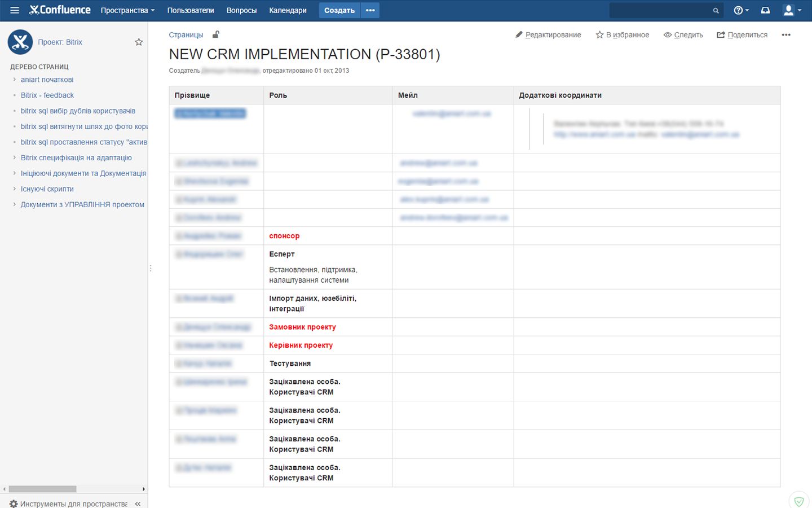812x508 pixels.
Task: Click the sidebar resize handle dots
Action: point(151,268)
